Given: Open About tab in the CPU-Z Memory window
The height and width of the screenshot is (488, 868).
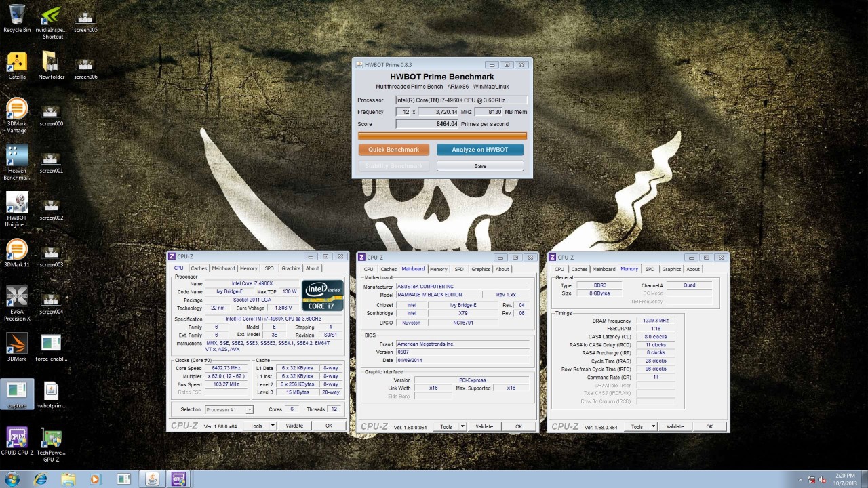Looking at the screenshot, I should click(x=693, y=269).
